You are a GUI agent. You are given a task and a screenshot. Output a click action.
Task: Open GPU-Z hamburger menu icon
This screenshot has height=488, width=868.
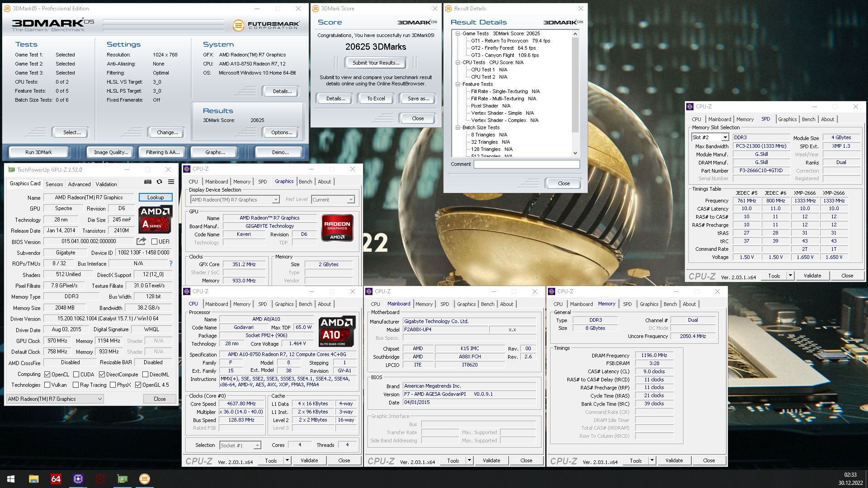coord(171,182)
